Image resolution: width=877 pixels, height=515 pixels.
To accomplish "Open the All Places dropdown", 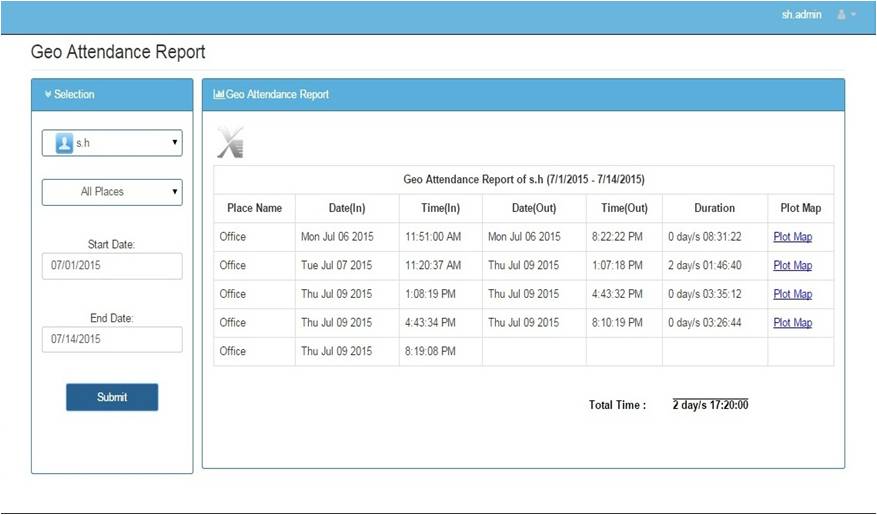I will click(112, 192).
